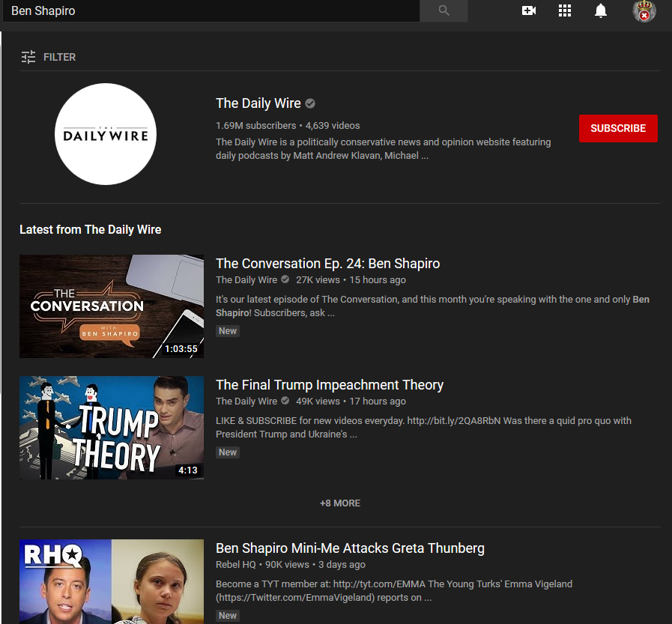Click verified badge under Trump Impeachment Theory

click(x=285, y=401)
